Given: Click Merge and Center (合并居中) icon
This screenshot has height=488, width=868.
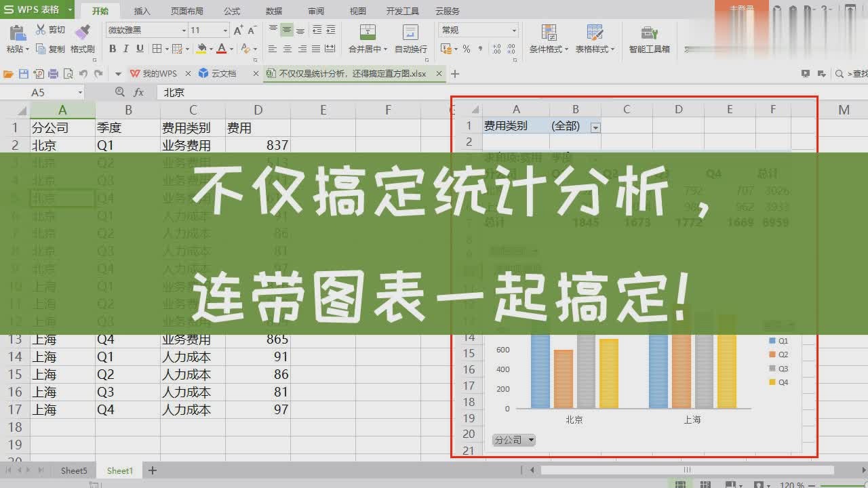Looking at the screenshot, I should [367, 32].
